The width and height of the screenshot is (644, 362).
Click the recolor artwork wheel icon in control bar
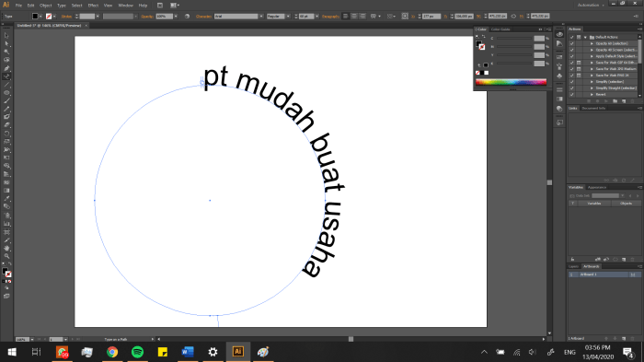click(x=187, y=16)
